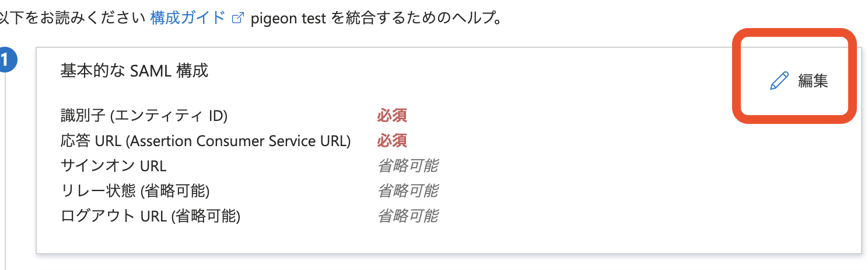Click the pencil edit icon
Viewport: 868px width, 270px height.
[779, 81]
